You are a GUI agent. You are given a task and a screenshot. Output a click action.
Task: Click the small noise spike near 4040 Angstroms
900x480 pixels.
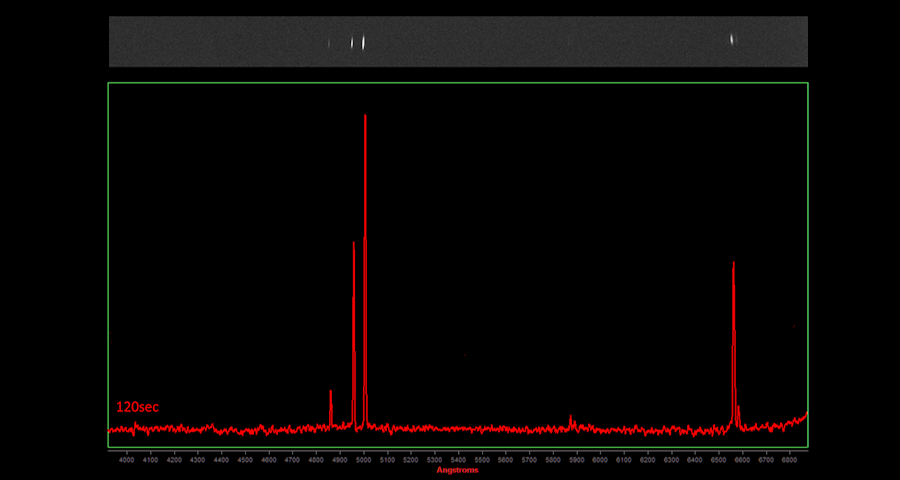tap(135, 424)
